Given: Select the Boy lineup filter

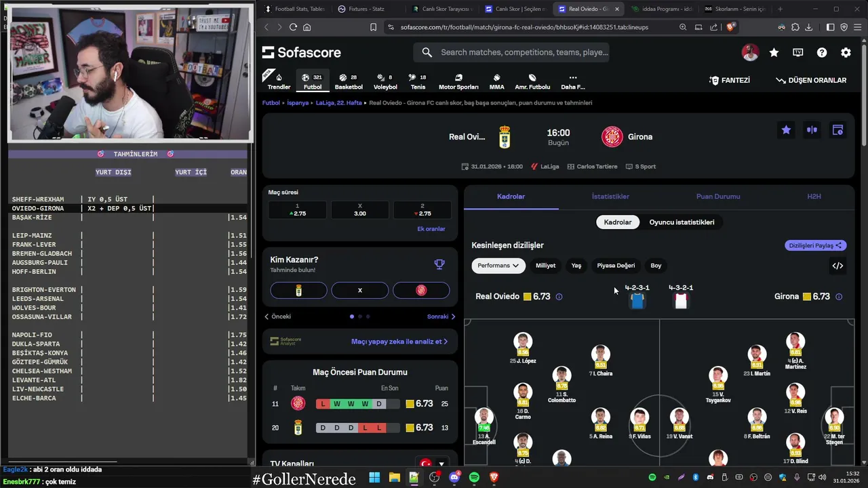Looking at the screenshot, I should pos(656,266).
